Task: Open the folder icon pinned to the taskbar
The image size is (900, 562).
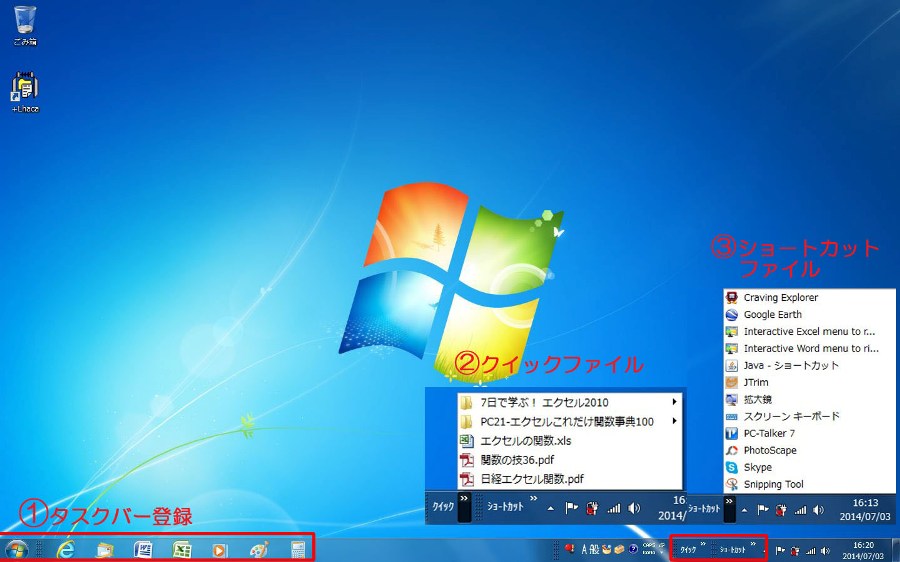Action: coord(105,550)
